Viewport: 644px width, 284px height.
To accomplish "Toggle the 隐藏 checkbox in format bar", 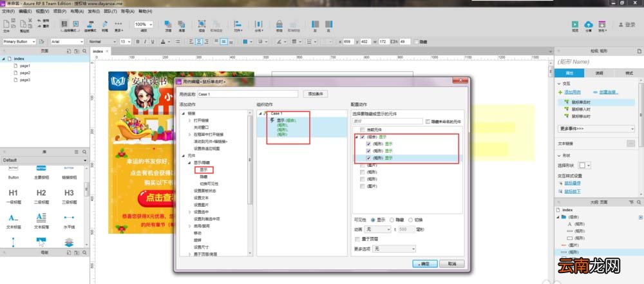I will point(416,42).
